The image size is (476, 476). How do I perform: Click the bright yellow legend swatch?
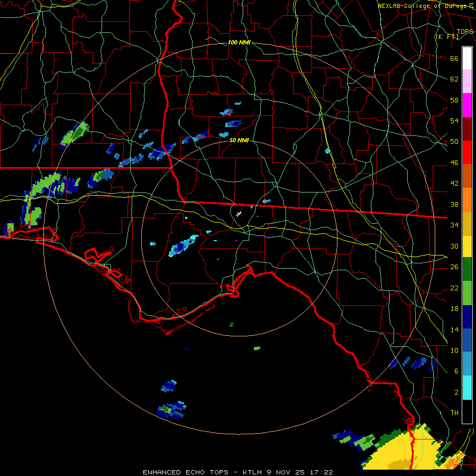point(467,246)
